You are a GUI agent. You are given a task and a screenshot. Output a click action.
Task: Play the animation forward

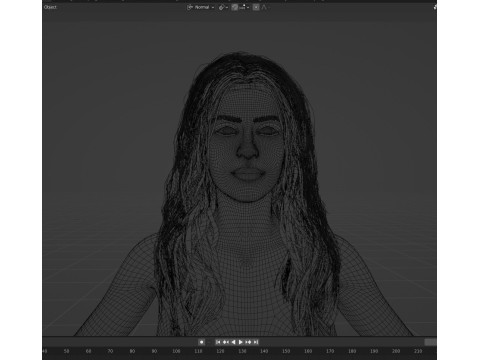tap(240, 342)
